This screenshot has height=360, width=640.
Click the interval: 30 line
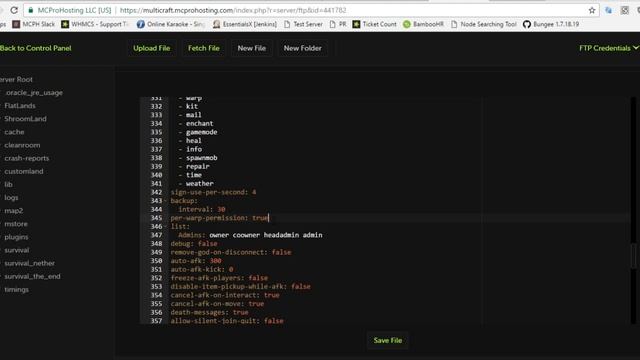(x=202, y=209)
